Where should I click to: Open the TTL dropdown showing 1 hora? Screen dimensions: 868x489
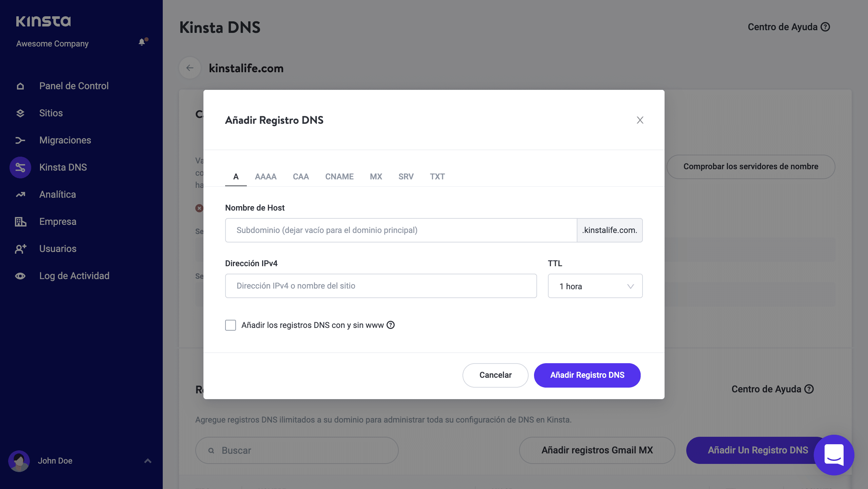pyautogui.click(x=595, y=286)
